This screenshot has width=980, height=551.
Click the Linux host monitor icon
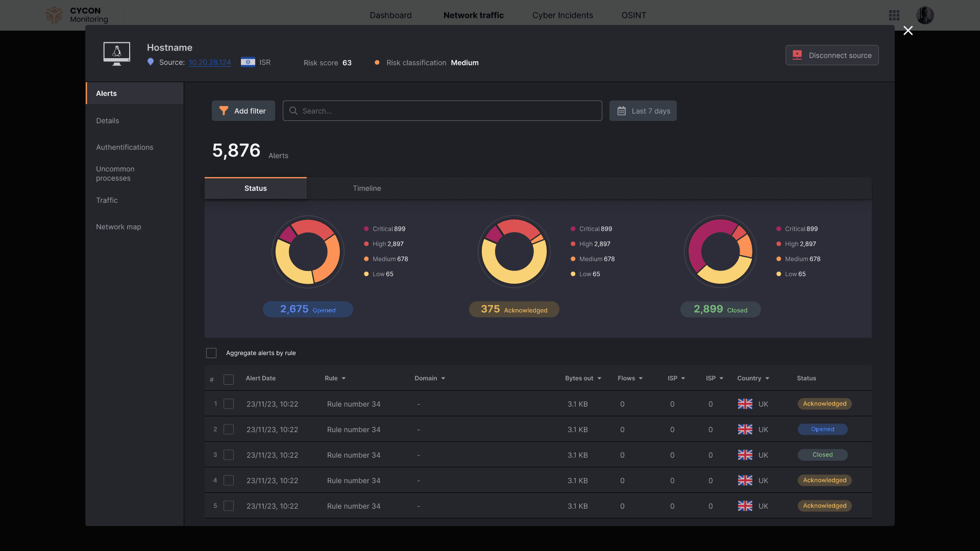pyautogui.click(x=116, y=53)
